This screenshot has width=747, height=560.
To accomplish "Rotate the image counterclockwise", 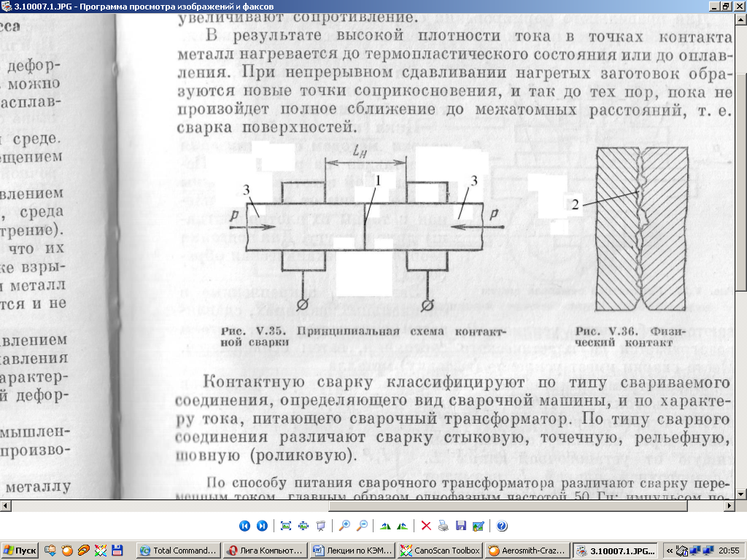I will (403, 526).
